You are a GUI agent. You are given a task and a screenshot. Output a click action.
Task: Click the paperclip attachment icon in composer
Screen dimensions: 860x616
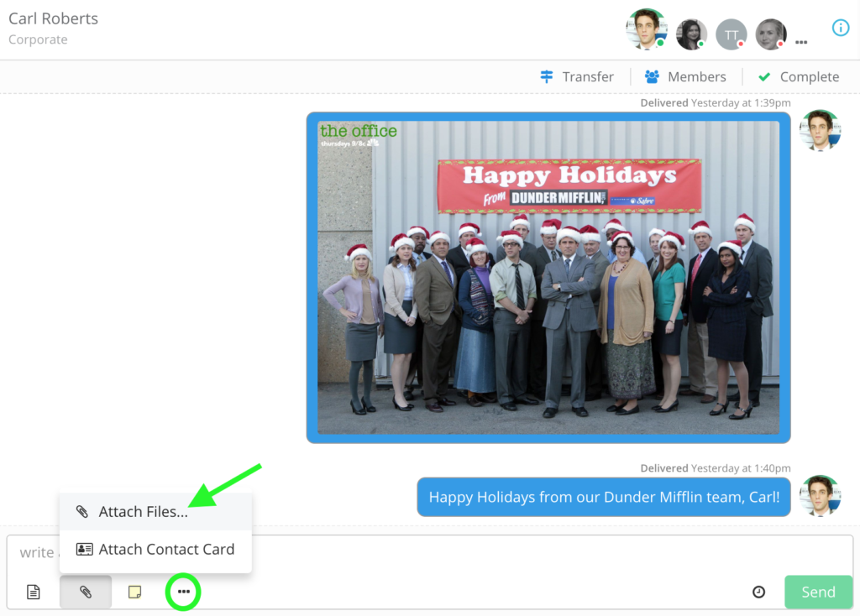tap(85, 592)
